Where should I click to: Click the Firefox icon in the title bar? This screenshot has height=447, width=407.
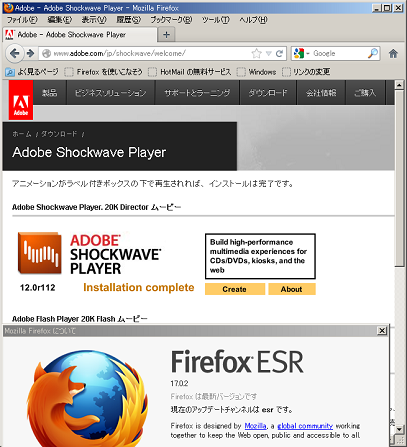coord(8,7)
